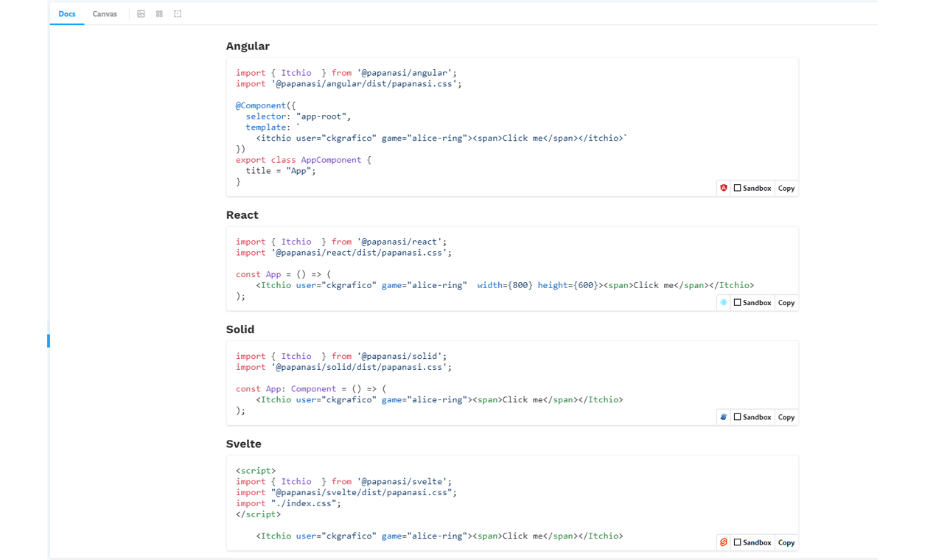Viewport: 936px width, 560px height.
Task: Switch to the Docs tab
Action: [67, 14]
